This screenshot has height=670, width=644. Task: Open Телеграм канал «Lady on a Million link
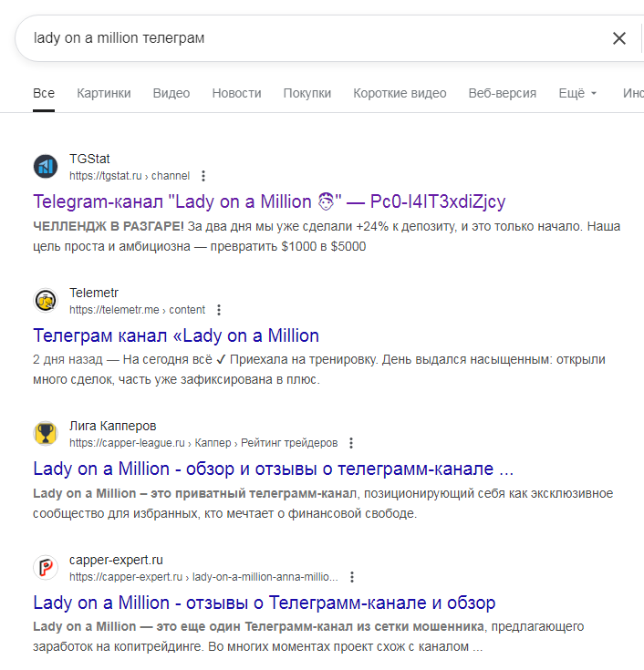[176, 335]
